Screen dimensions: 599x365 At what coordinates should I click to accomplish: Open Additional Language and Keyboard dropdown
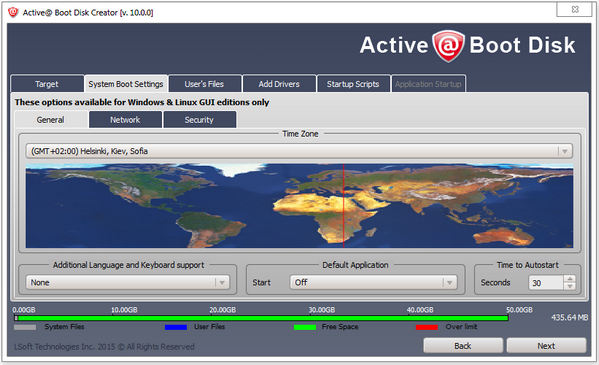point(128,282)
